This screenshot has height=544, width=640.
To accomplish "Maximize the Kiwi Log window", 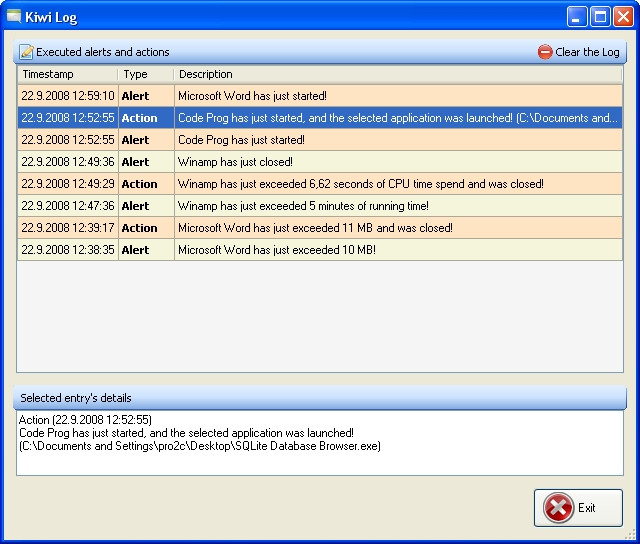I will (x=600, y=17).
